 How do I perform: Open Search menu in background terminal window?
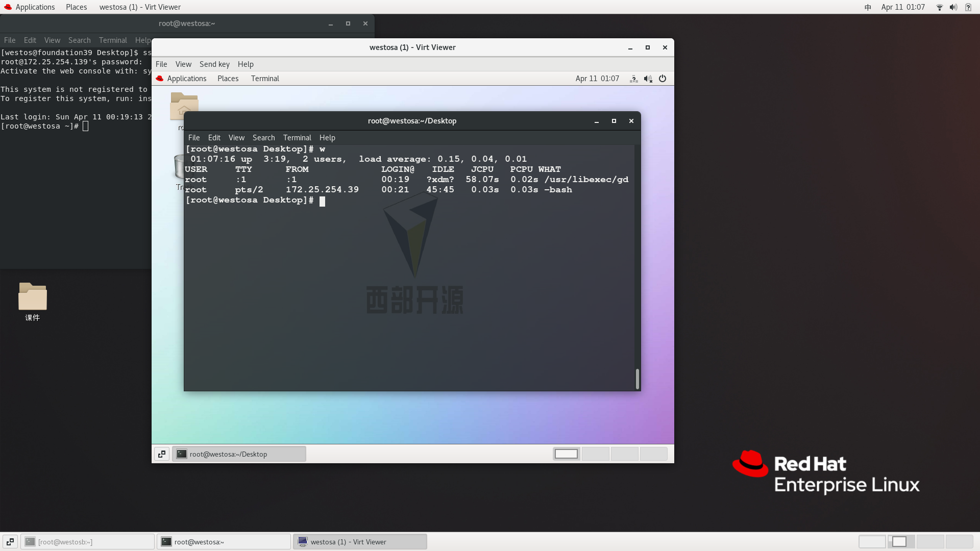pos(80,40)
